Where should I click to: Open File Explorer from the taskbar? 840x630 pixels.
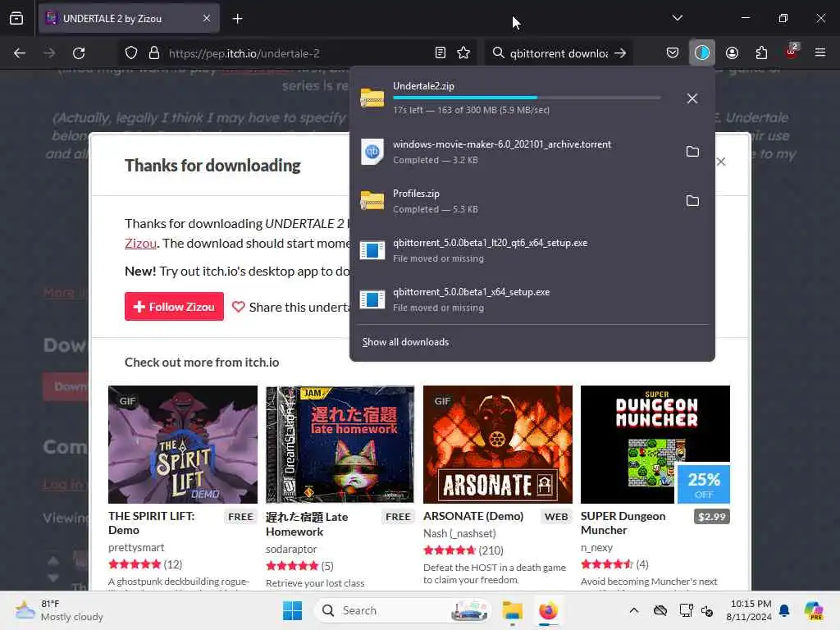(x=512, y=610)
